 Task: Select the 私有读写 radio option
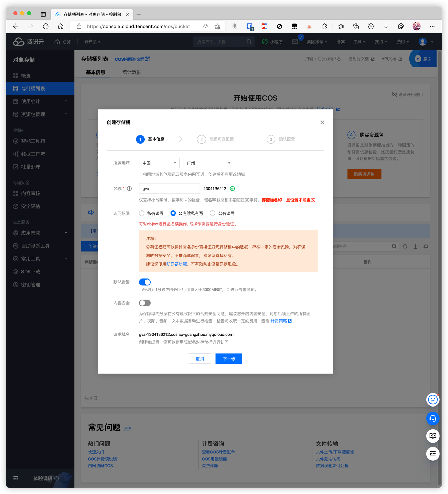(x=142, y=213)
